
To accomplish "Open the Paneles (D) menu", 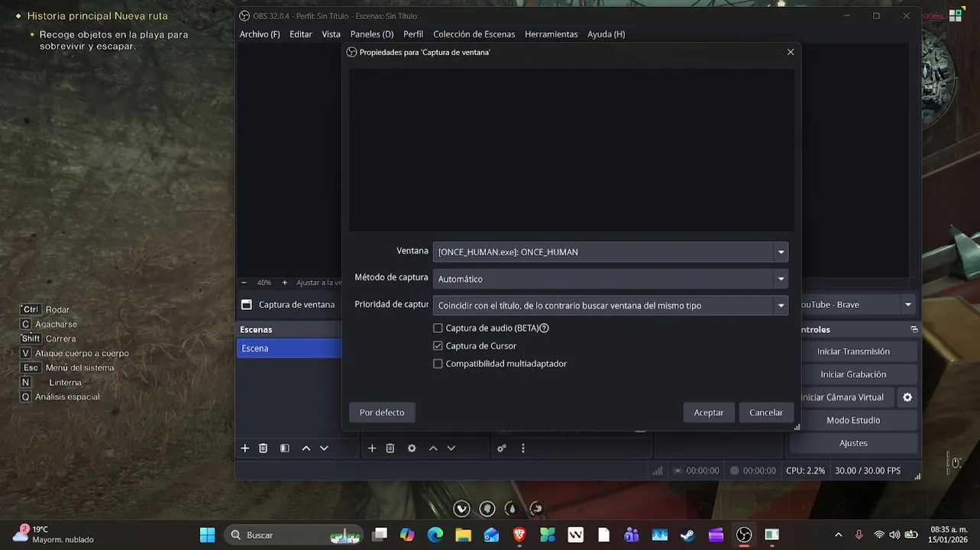I will click(372, 34).
